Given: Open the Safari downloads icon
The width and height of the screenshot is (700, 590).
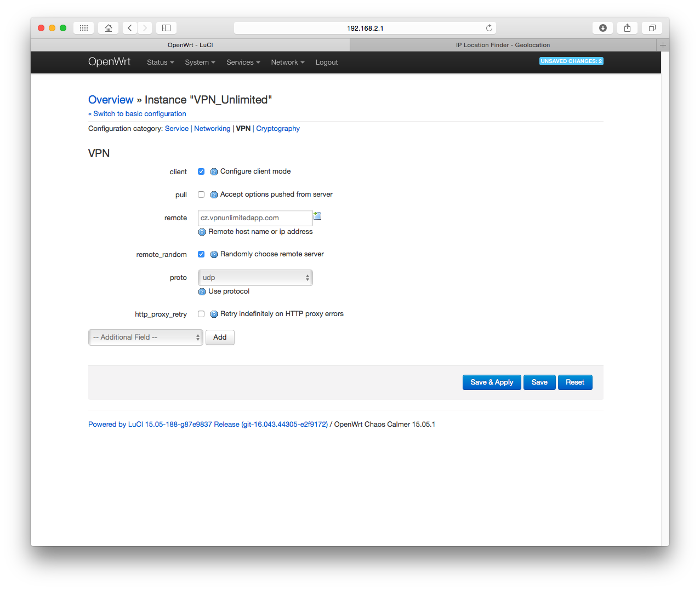Looking at the screenshot, I should click(x=602, y=28).
